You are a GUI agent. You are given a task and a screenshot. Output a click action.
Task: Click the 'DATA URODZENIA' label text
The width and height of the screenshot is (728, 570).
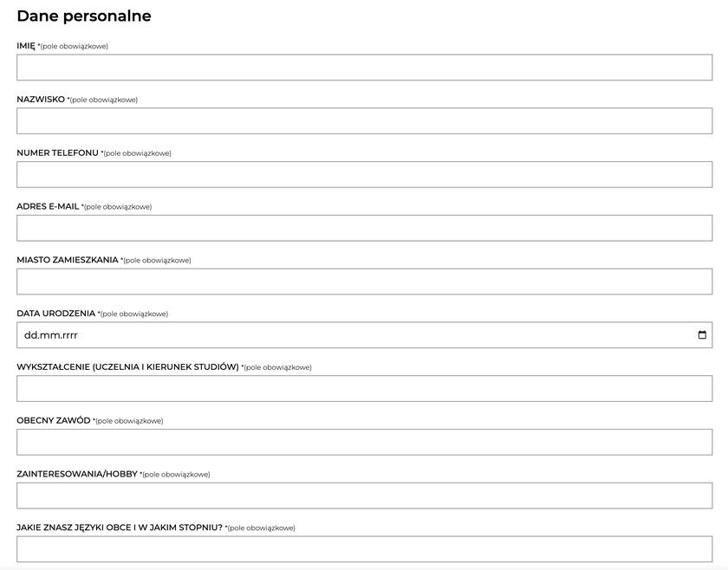pos(55,314)
